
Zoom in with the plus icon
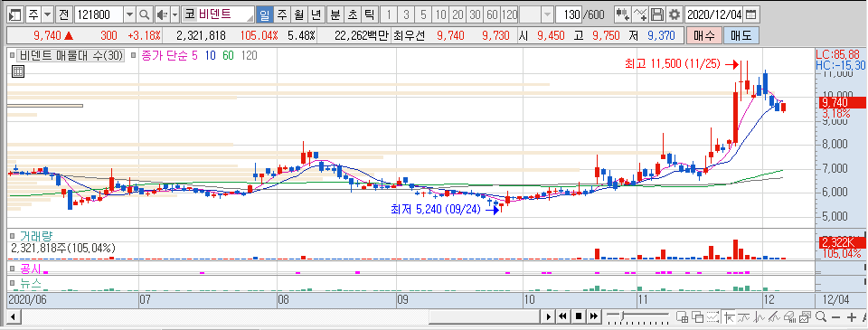pos(852,317)
